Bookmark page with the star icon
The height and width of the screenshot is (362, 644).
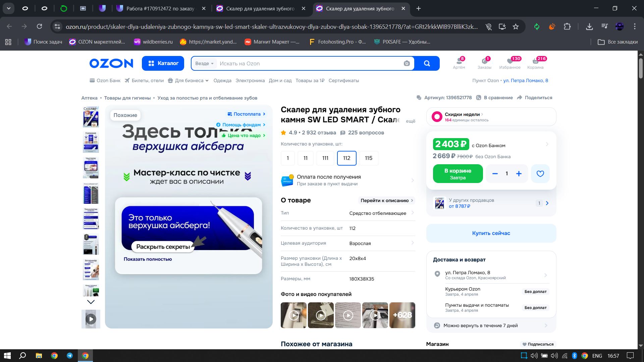pyautogui.click(x=516, y=26)
